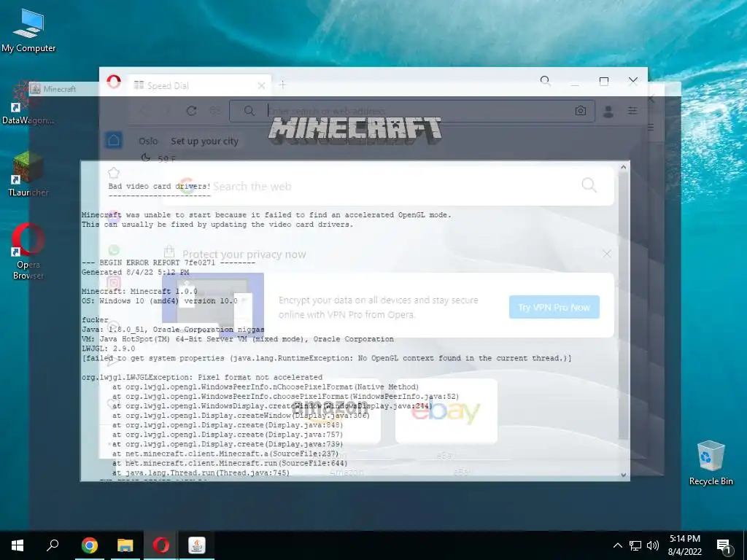Screen dimensions: 747x560
Task: Select the Recycle Bin desktop icon
Action: [711, 463]
